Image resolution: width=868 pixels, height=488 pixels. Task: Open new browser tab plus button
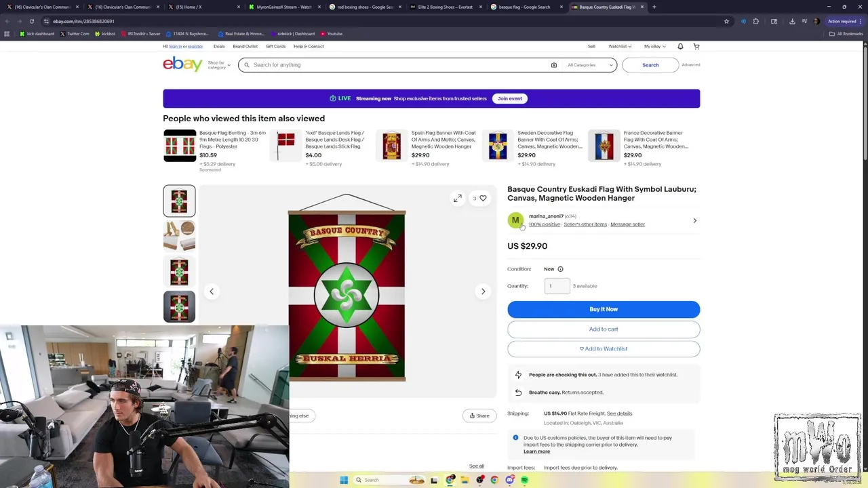pyautogui.click(x=654, y=7)
